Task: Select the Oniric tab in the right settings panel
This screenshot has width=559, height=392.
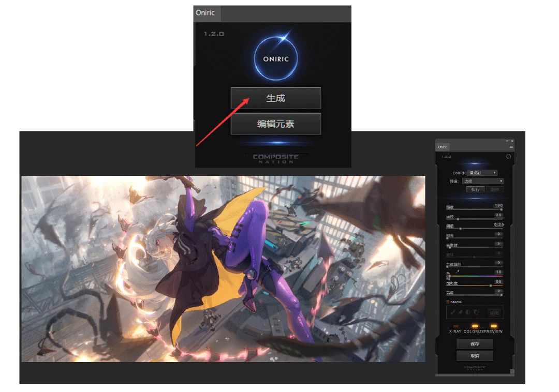Action: pos(443,147)
